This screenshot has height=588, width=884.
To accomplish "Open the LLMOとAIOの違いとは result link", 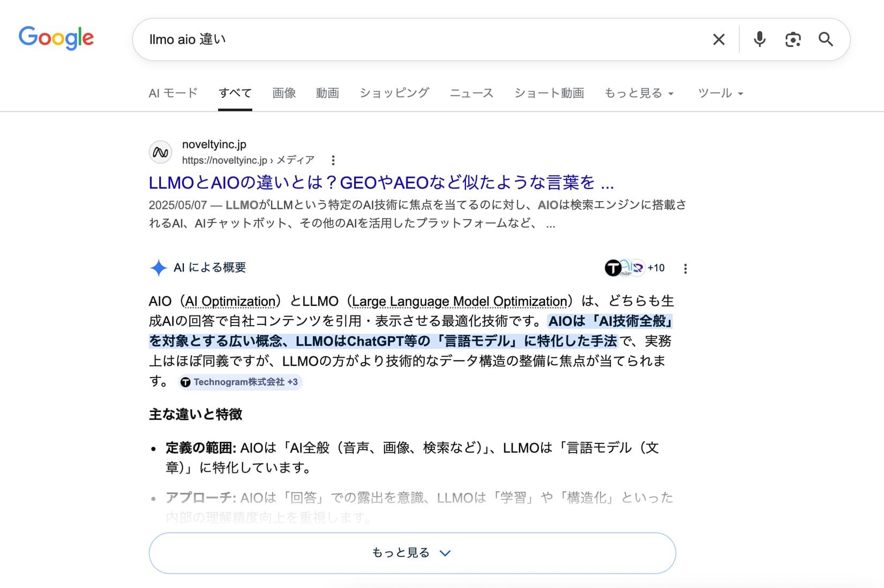I will [x=381, y=183].
